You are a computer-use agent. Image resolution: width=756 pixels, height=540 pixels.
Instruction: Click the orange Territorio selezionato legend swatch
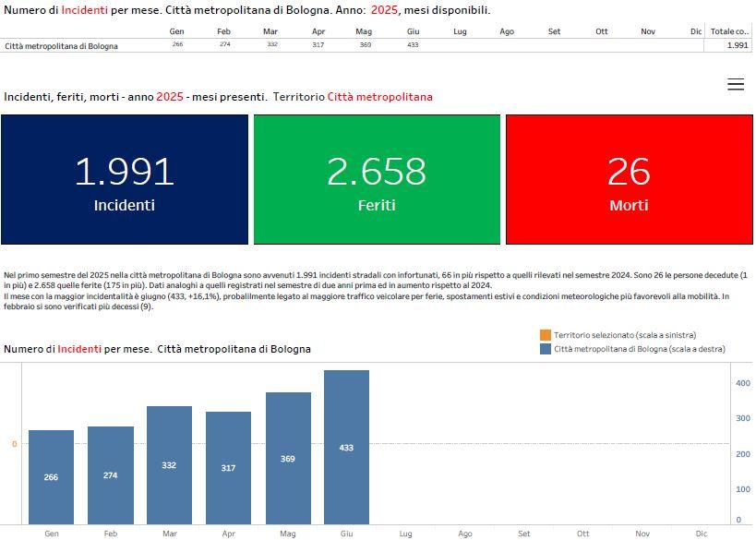(x=545, y=335)
